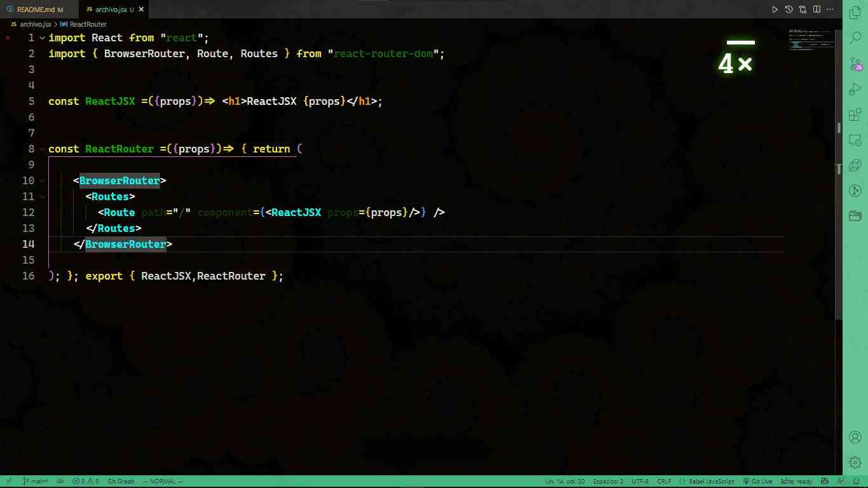Click line number 16 in the gutter
The width and height of the screenshot is (868, 488).
(28, 276)
